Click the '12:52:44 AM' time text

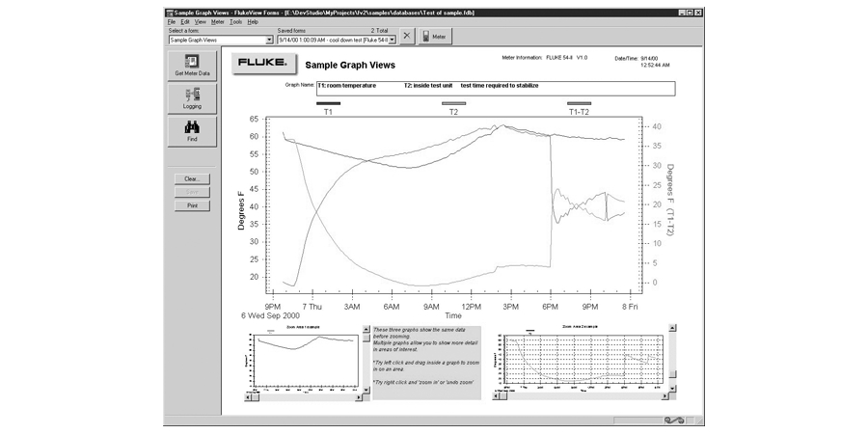coord(655,65)
